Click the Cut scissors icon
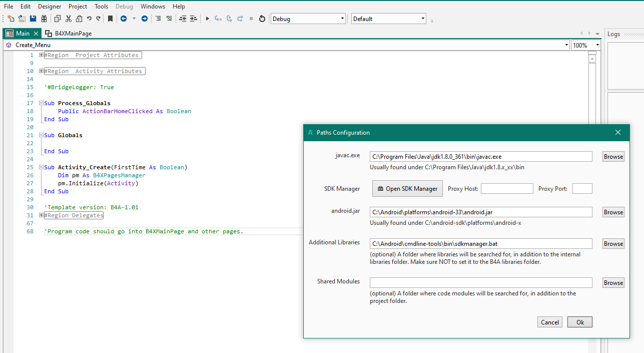The width and height of the screenshot is (644, 353). coord(69,19)
